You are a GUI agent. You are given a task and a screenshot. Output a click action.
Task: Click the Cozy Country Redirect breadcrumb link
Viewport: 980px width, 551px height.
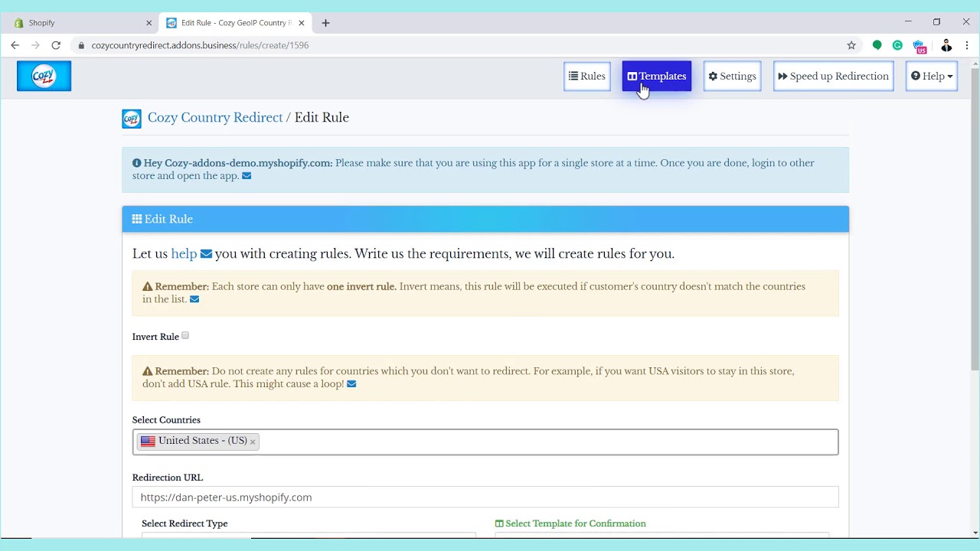[215, 117]
